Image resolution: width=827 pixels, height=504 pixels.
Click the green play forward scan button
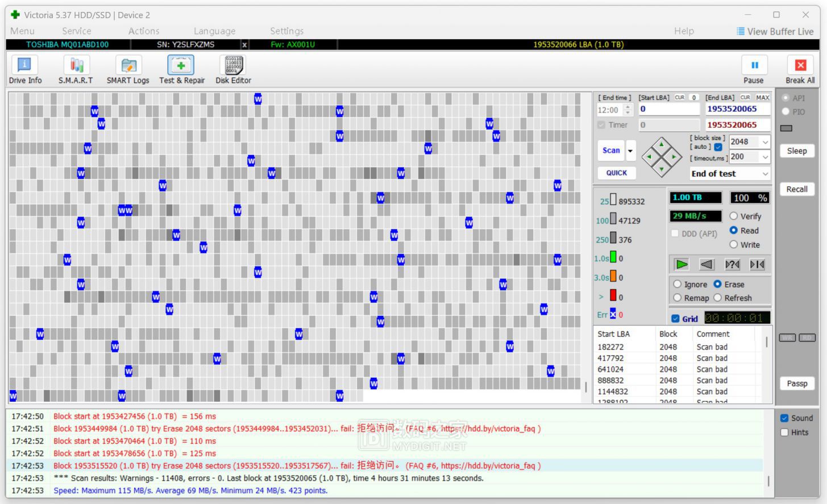(681, 264)
